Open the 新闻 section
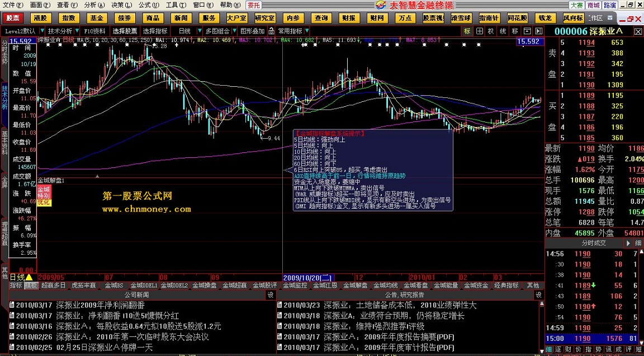 [x=181, y=18]
